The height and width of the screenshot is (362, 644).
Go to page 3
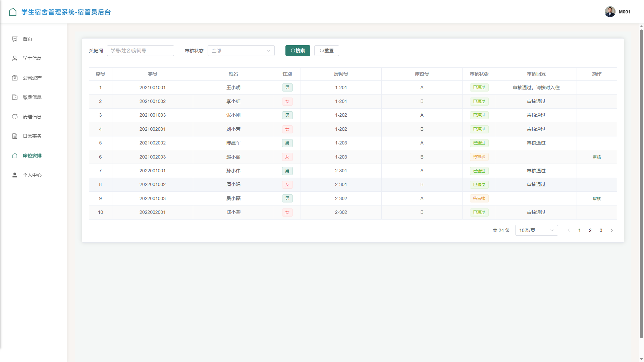click(601, 230)
